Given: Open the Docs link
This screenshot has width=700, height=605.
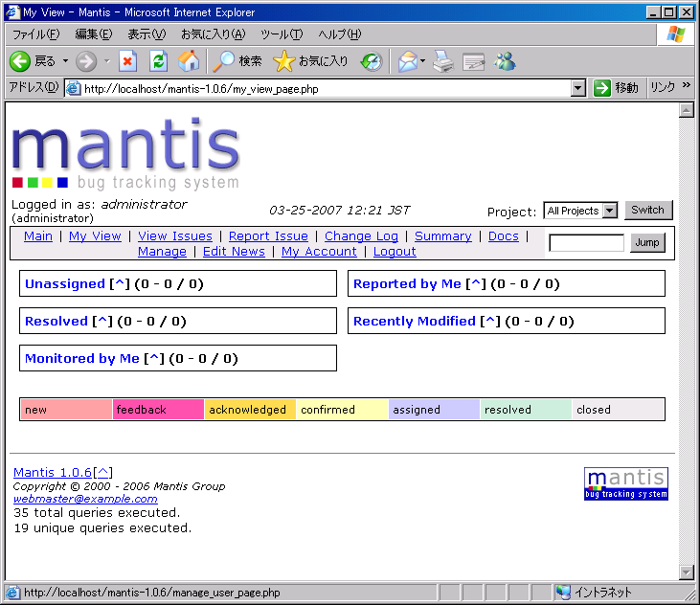Looking at the screenshot, I should pos(504,236).
